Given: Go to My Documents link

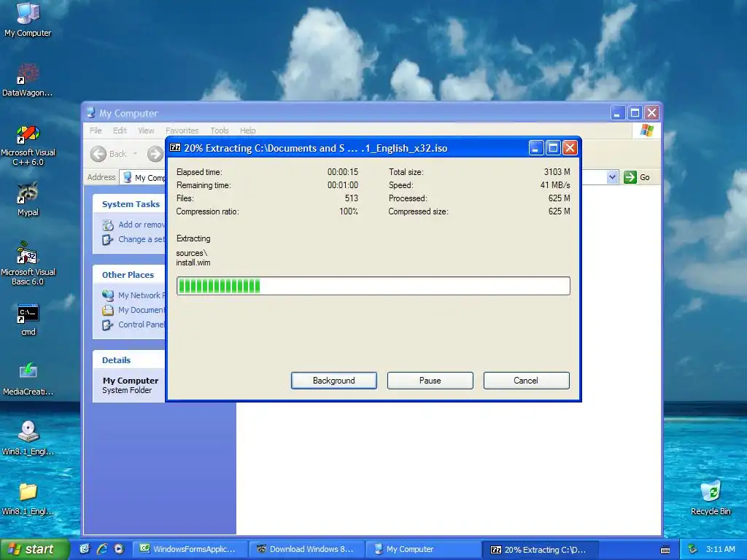Looking at the screenshot, I should pyautogui.click(x=134, y=310).
